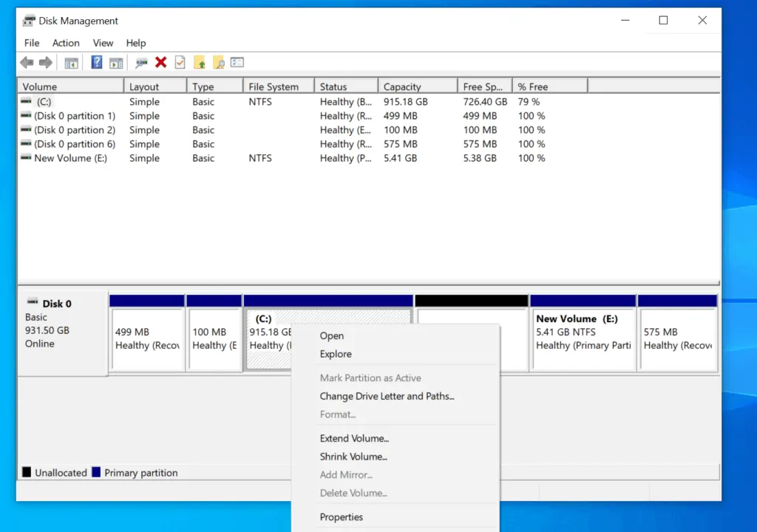Click the Disk Management title bar icon
The height and width of the screenshot is (532, 757).
(29, 21)
